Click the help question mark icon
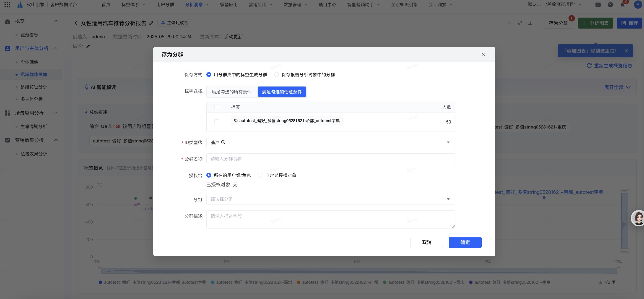The height and width of the screenshot is (299, 644). click(610, 5)
